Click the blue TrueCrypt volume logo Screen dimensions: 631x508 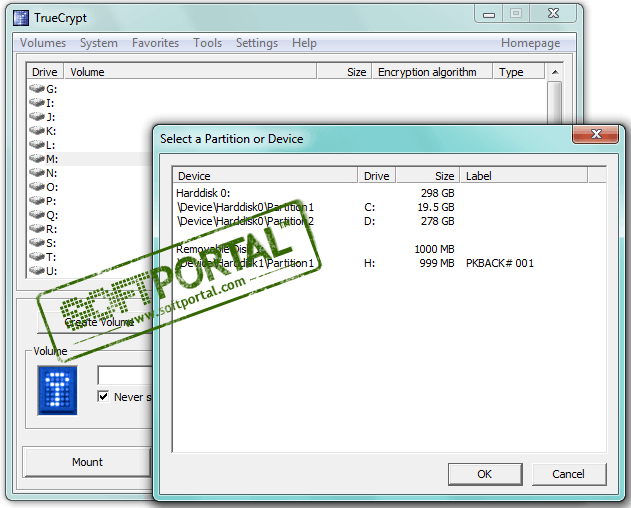58,390
